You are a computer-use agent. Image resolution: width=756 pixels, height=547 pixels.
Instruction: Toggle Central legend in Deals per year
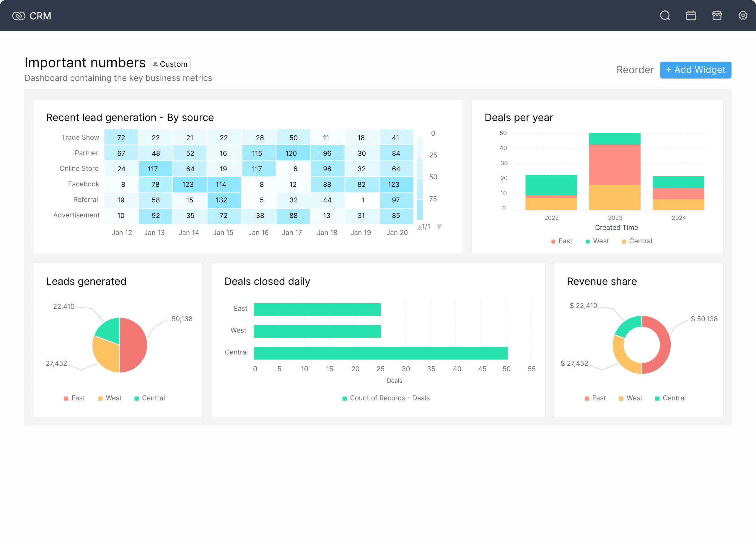(x=637, y=241)
